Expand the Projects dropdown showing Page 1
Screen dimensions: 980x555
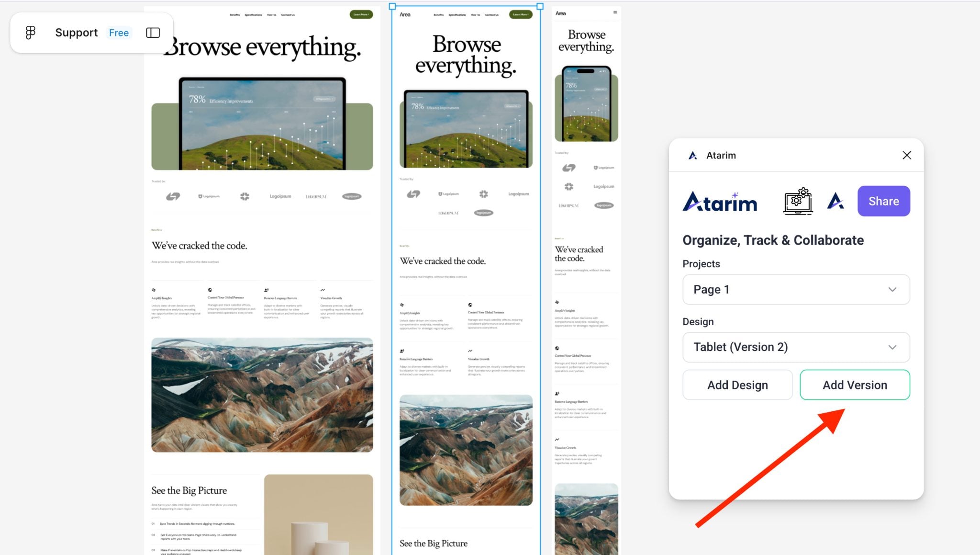tap(796, 289)
